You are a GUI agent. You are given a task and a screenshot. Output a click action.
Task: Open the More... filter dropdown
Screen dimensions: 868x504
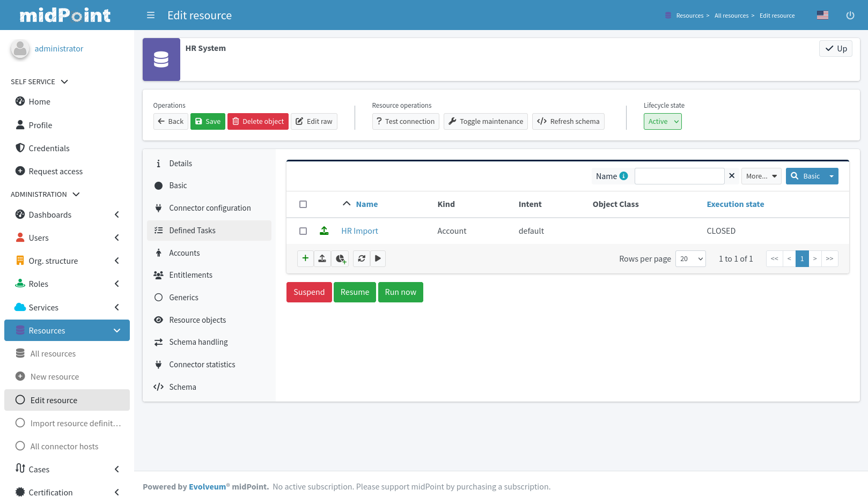coord(761,176)
